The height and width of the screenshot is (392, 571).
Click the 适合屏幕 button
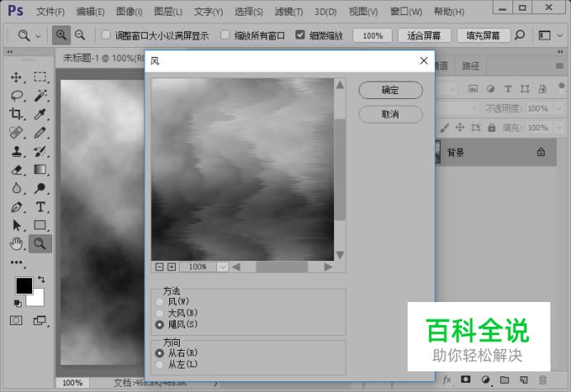click(424, 35)
